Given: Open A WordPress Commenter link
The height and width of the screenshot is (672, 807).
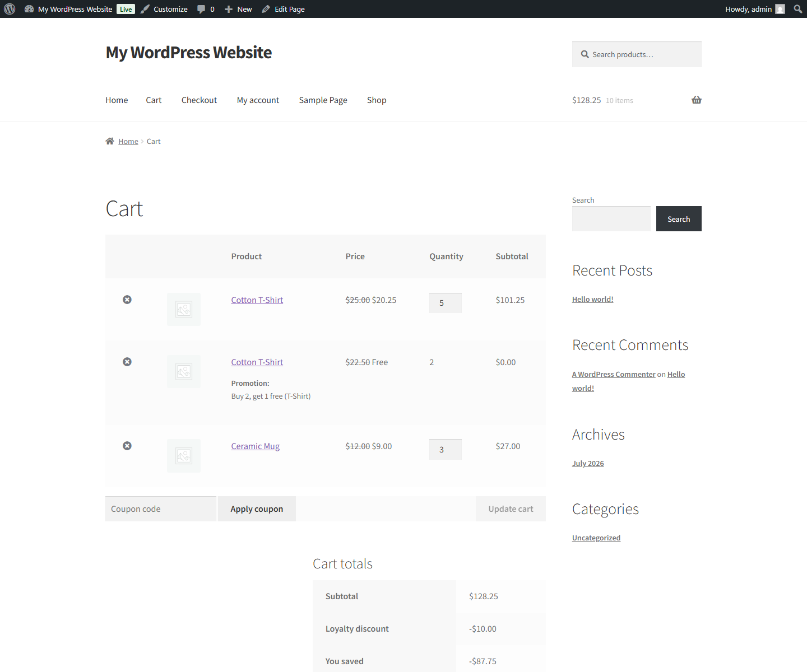Looking at the screenshot, I should [x=614, y=375].
